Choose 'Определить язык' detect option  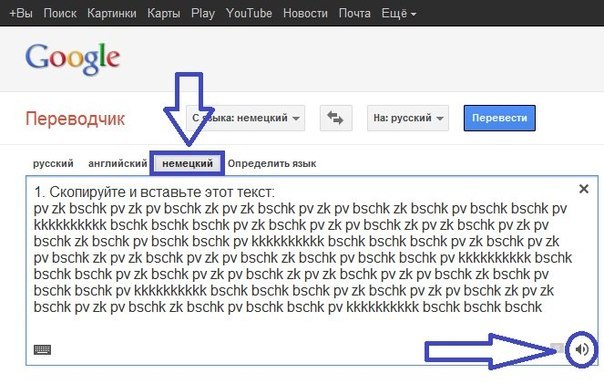click(x=272, y=163)
